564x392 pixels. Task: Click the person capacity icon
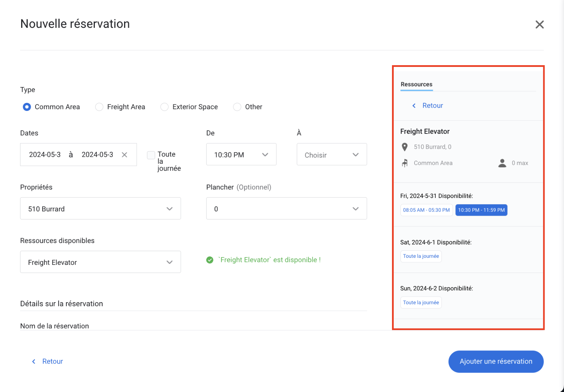tap(502, 163)
